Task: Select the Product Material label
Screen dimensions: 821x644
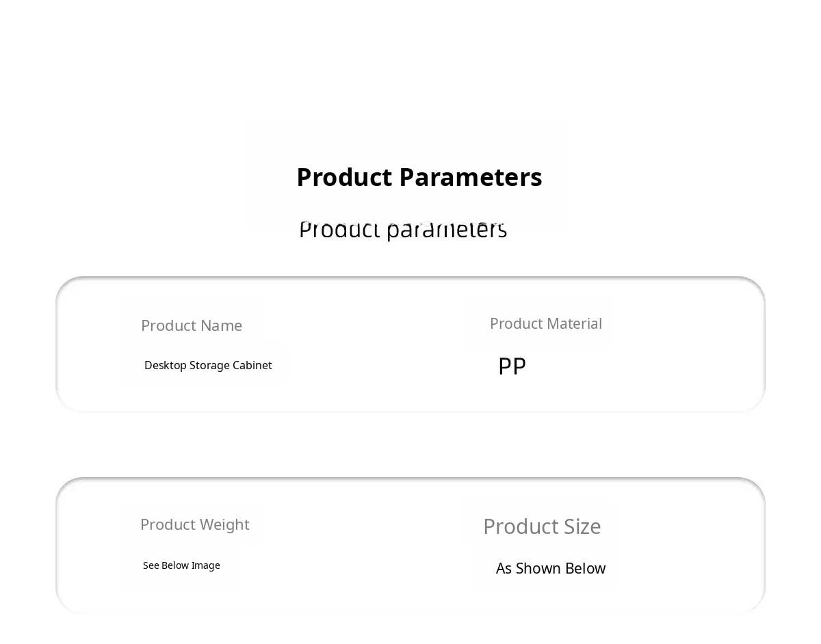Action: click(x=545, y=323)
